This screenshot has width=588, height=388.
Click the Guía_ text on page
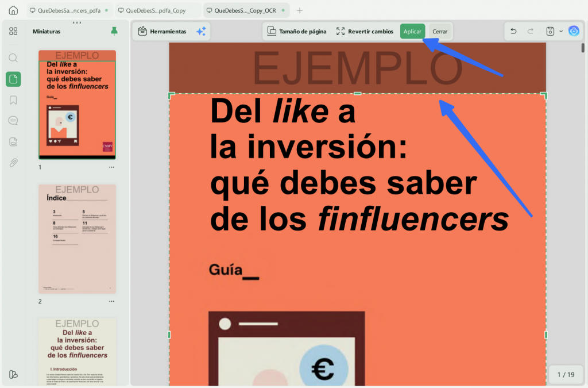tap(234, 271)
